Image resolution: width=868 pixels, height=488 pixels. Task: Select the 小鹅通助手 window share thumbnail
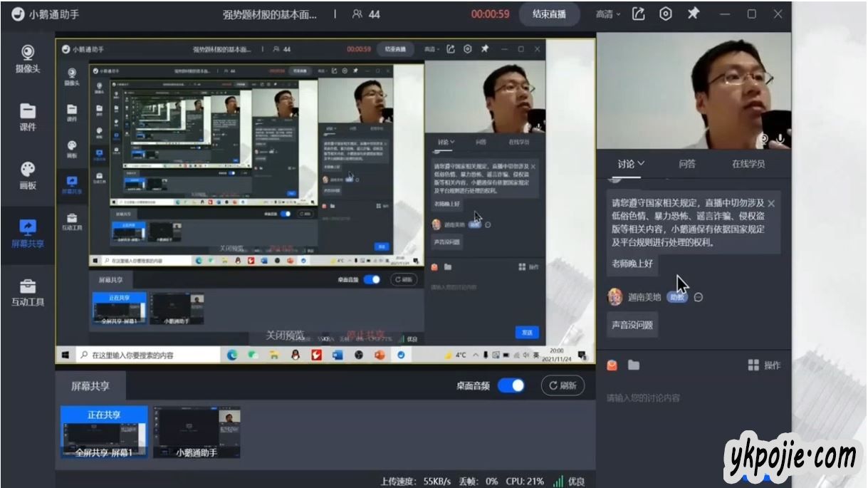tap(197, 432)
